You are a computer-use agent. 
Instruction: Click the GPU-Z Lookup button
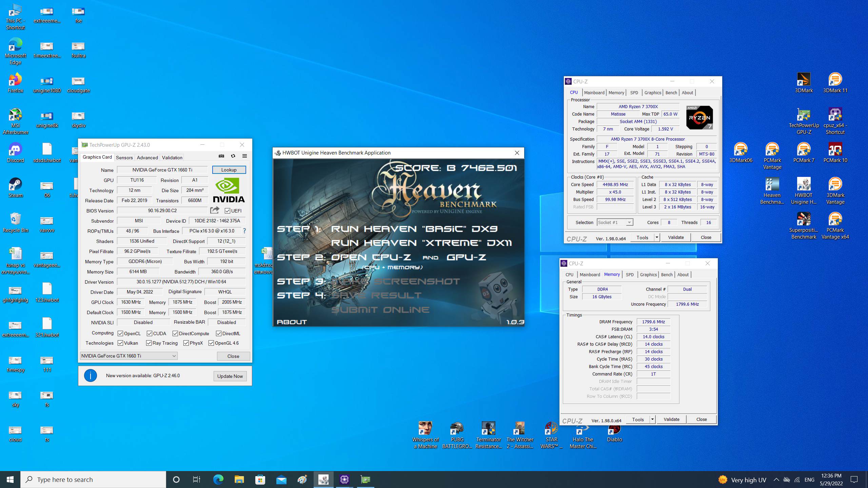point(229,170)
